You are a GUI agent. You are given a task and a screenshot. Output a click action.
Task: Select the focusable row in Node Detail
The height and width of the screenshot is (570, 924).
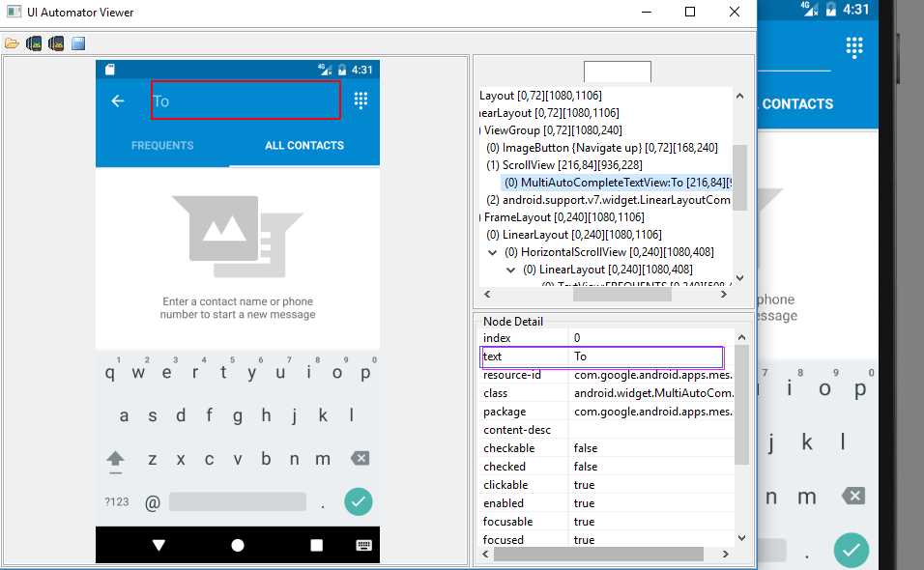click(x=606, y=522)
